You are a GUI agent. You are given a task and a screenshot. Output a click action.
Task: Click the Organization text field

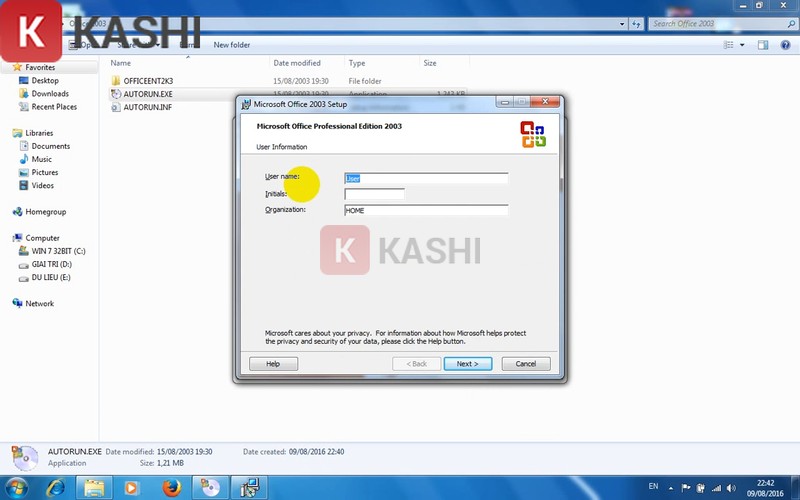(426, 211)
